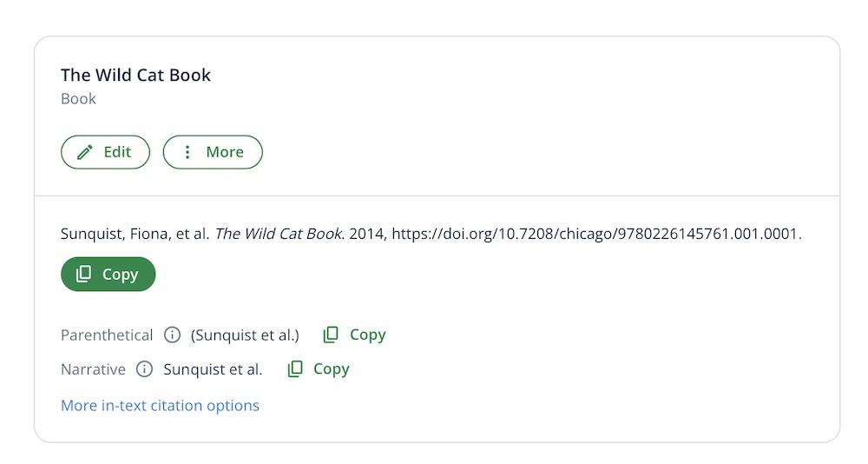This screenshot has width=868, height=464.
Task: Click the italic book title in citation
Action: coord(278,234)
